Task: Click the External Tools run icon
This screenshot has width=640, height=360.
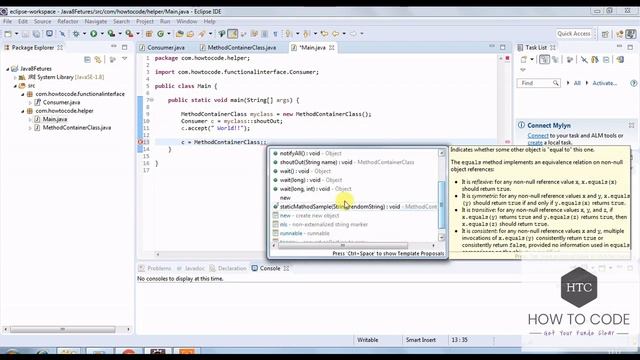Action: click(x=129, y=34)
